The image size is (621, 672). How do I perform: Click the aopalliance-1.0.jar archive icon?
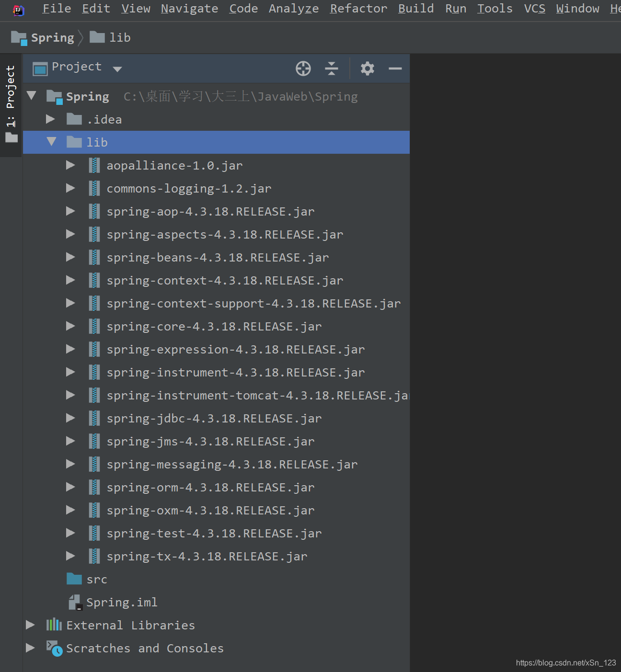tap(94, 165)
